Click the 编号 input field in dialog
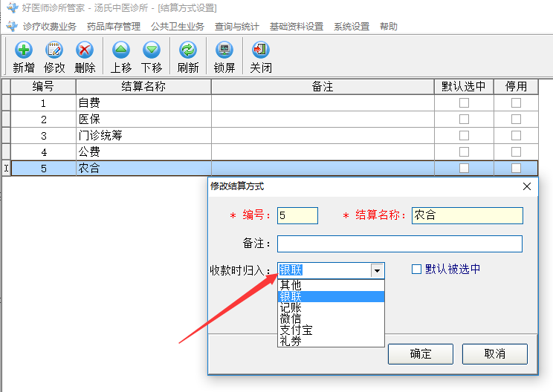The image size is (553, 392). tap(297, 215)
